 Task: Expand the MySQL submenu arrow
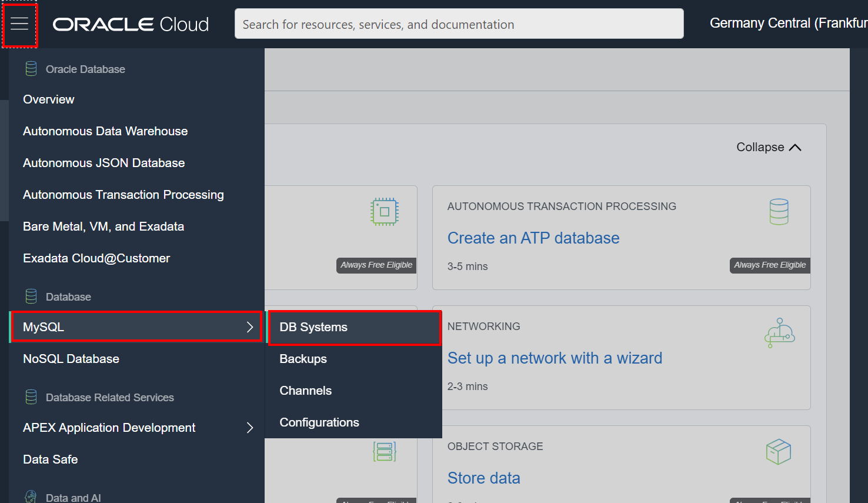[x=250, y=327]
